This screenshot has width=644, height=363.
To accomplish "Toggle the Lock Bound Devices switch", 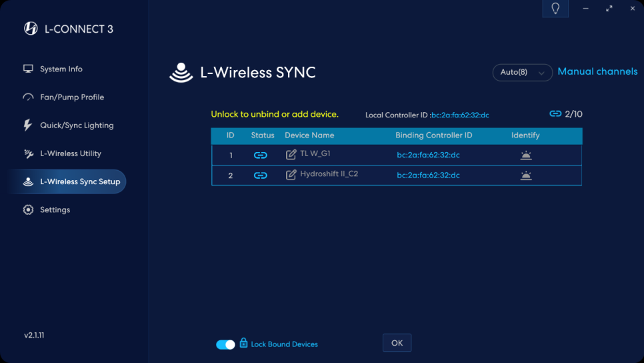I will pos(225,344).
